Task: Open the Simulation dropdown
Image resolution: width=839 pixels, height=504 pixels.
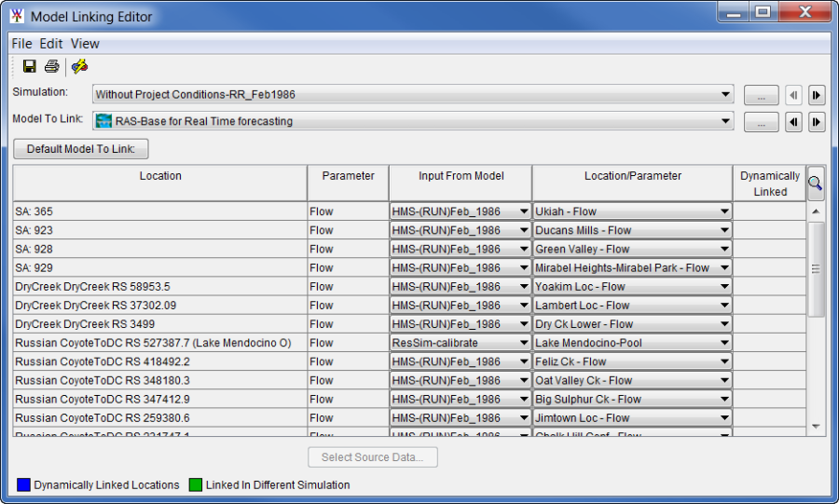Action: (413, 95)
